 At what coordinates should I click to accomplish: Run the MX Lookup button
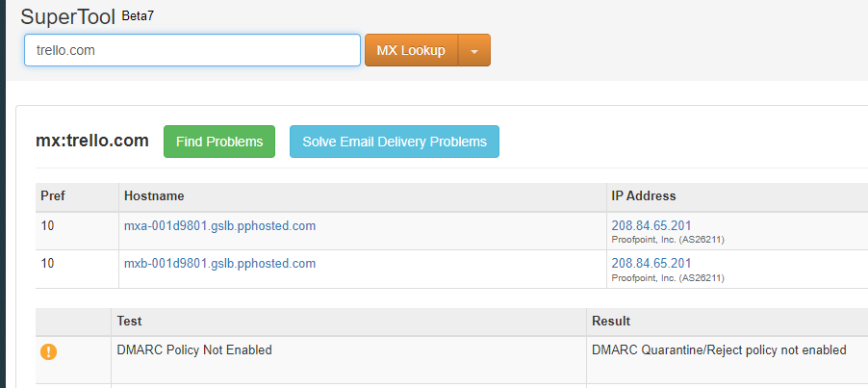pyautogui.click(x=411, y=50)
